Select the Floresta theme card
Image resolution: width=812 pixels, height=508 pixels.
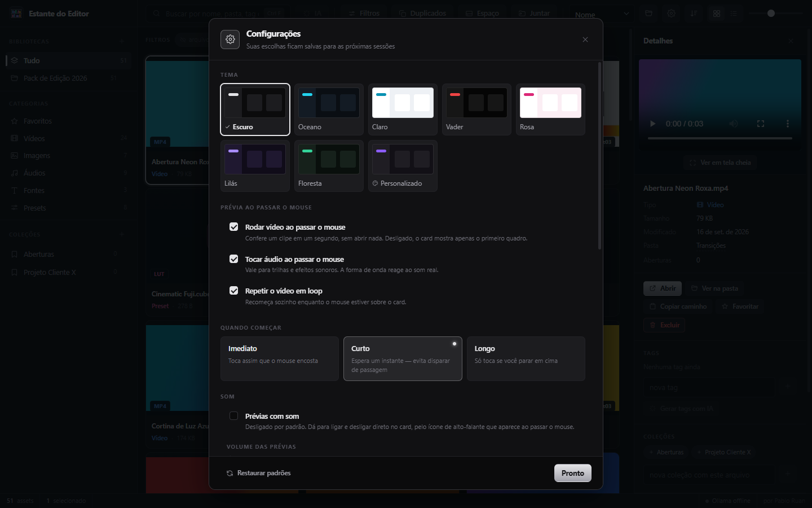coord(329,166)
